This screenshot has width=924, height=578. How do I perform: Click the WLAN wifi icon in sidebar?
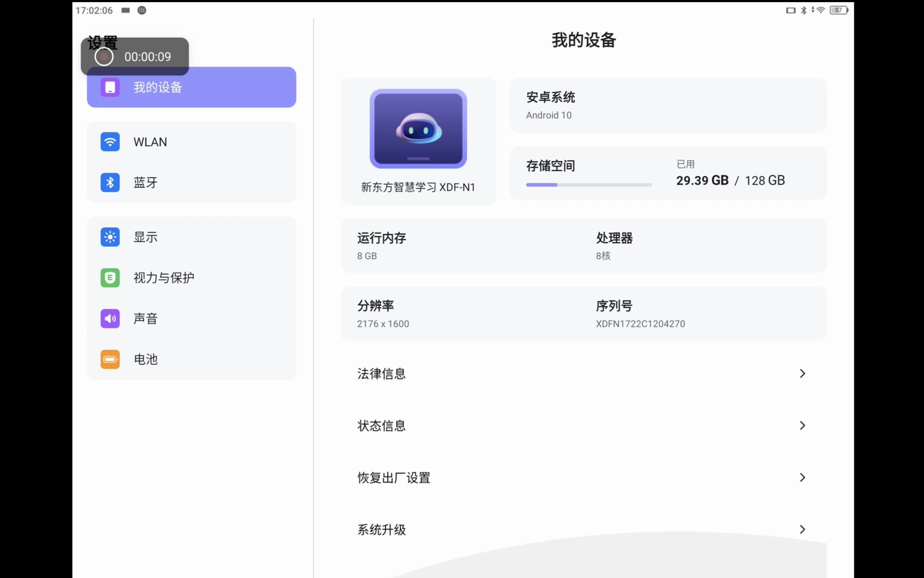pos(110,142)
